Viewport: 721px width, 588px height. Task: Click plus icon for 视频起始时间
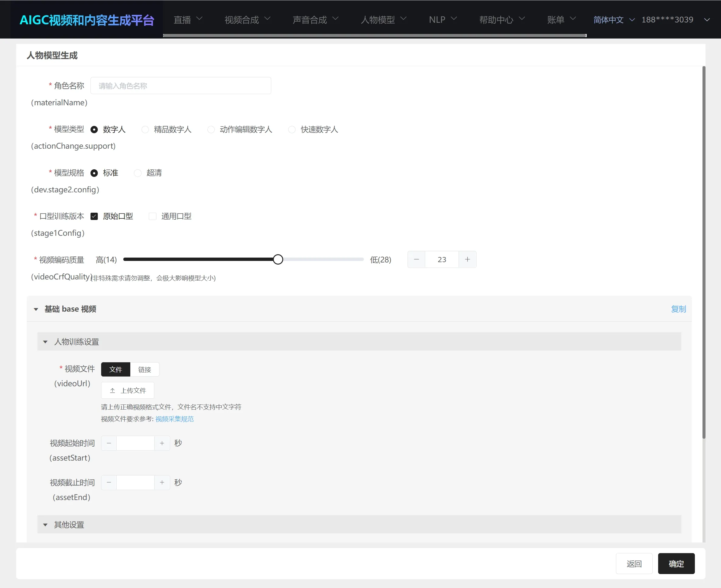[162, 443]
